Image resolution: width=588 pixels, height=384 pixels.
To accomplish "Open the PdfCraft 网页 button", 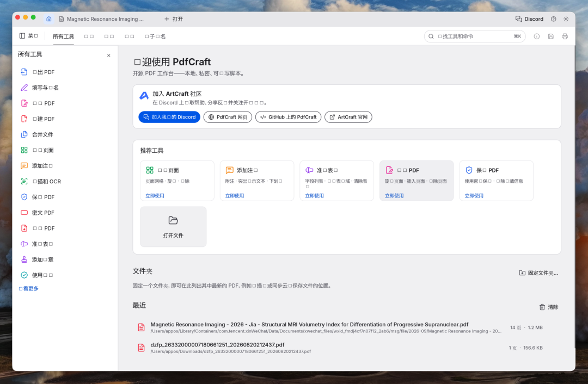I will [x=228, y=117].
